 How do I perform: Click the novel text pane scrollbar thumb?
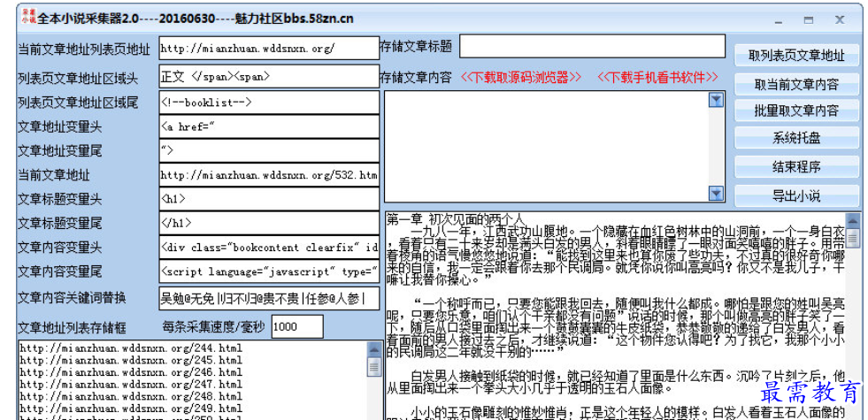tap(853, 237)
